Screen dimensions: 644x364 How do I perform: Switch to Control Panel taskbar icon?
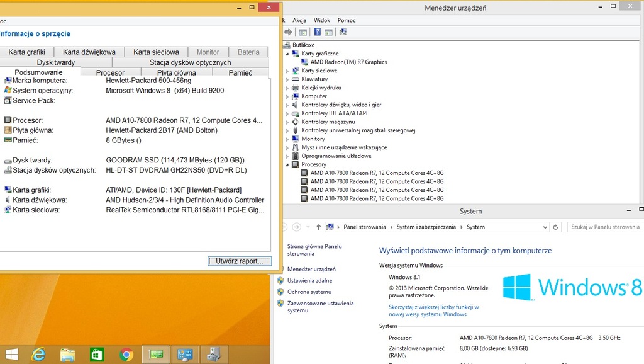pos(185,354)
